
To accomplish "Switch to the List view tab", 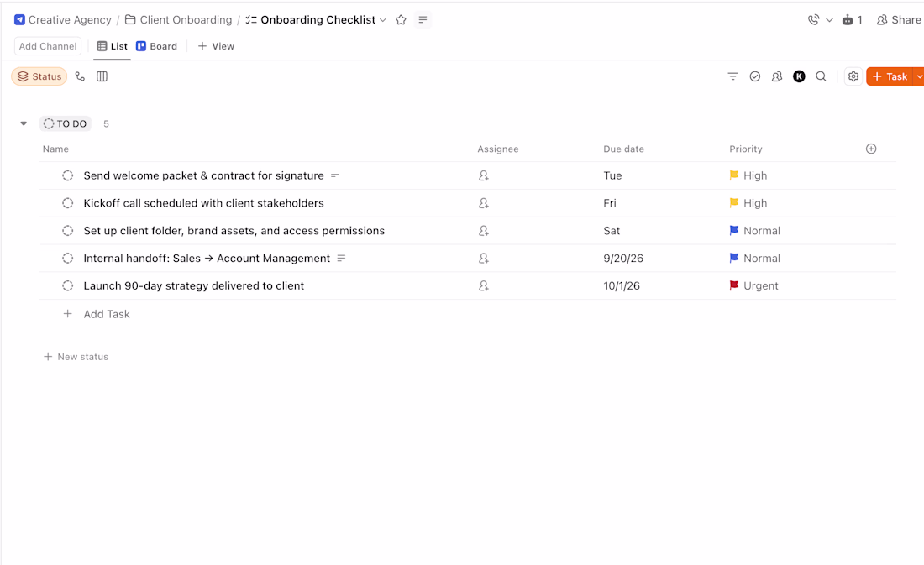I will pyautogui.click(x=112, y=46).
